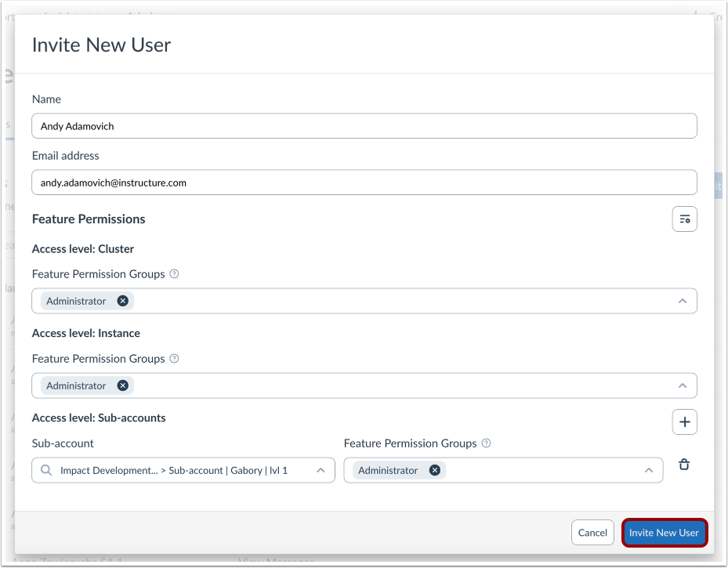This screenshot has height=568, width=728.
Task: Collapse the Cluster Feature Permission Groups dropdown
Action: click(x=682, y=300)
